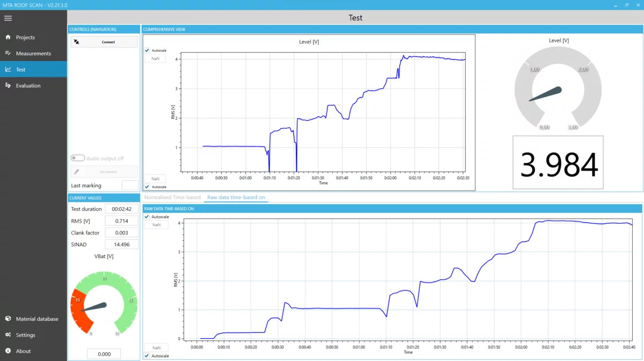644x361 pixels.
Task: Uncheck top Autoscale in Raw Data chart
Action: 147,217
